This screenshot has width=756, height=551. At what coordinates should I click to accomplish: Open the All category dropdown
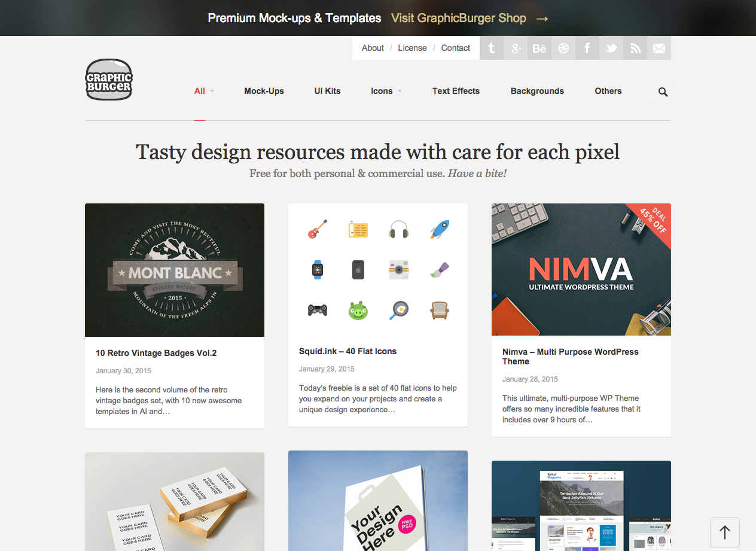204,91
